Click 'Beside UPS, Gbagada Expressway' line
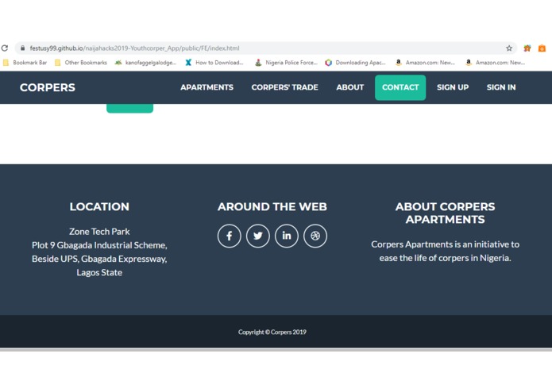 (x=99, y=259)
